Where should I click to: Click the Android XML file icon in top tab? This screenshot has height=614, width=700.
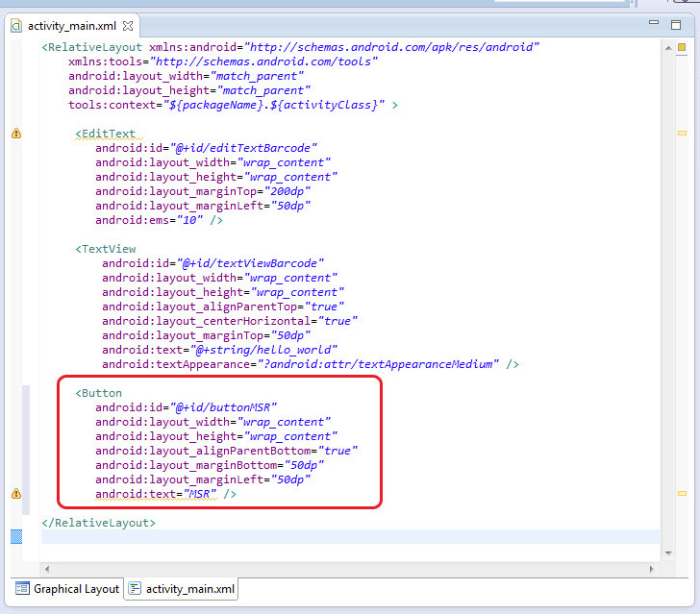click(x=15, y=25)
